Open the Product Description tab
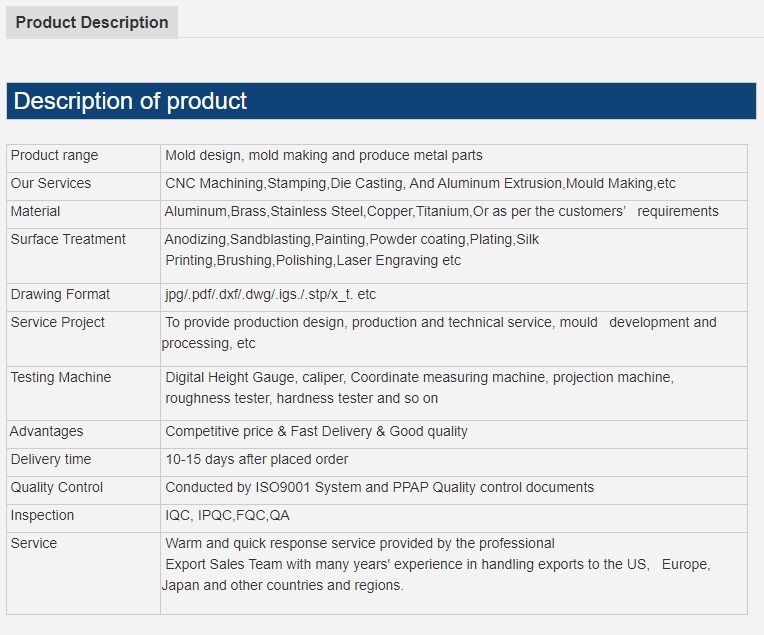Viewport: 764px width, 635px height. click(x=92, y=22)
